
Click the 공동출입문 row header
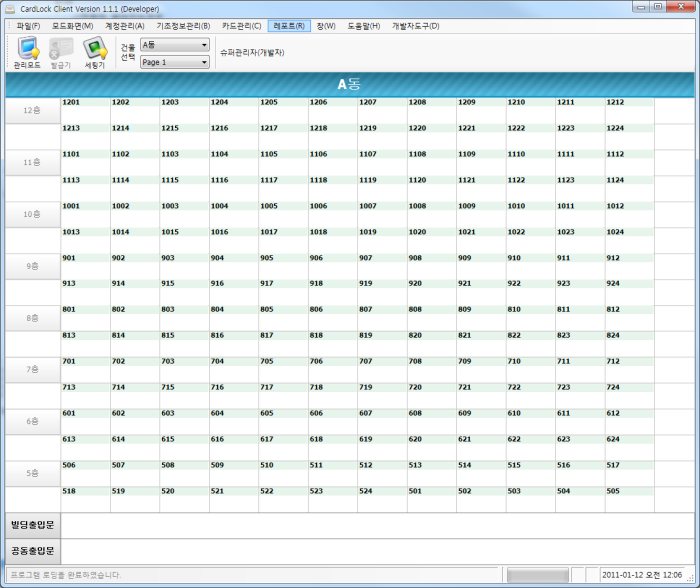pos(33,551)
